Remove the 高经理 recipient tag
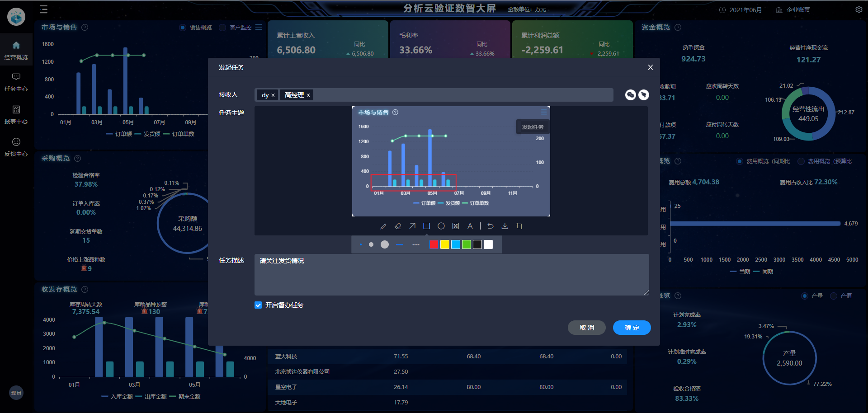This screenshot has height=413, width=868. [x=308, y=95]
